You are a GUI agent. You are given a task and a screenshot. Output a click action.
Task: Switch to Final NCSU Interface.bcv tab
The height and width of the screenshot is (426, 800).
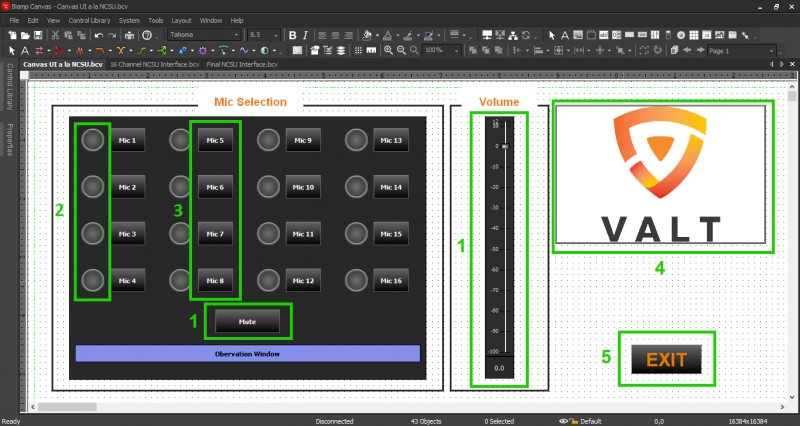click(x=242, y=64)
